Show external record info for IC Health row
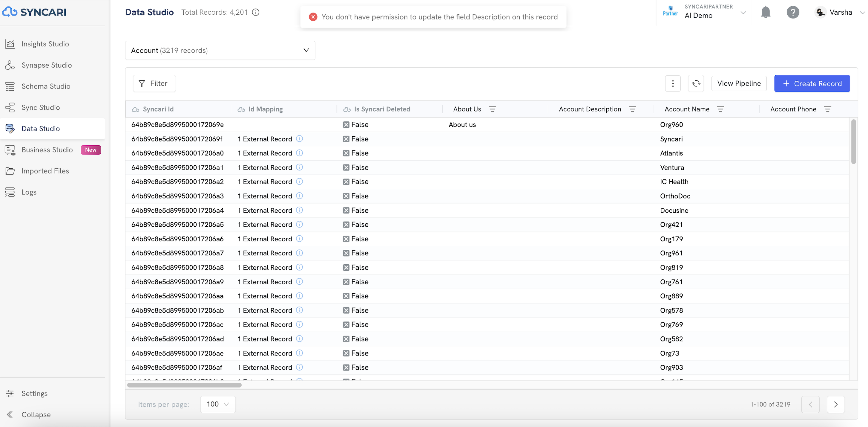868x427 pixels. pyautogui.click(x=300, y=182)
